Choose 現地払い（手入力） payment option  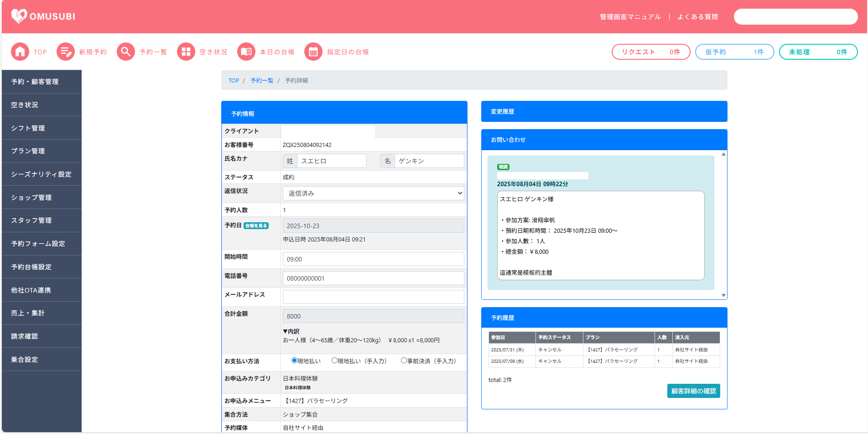pos(334,361)
